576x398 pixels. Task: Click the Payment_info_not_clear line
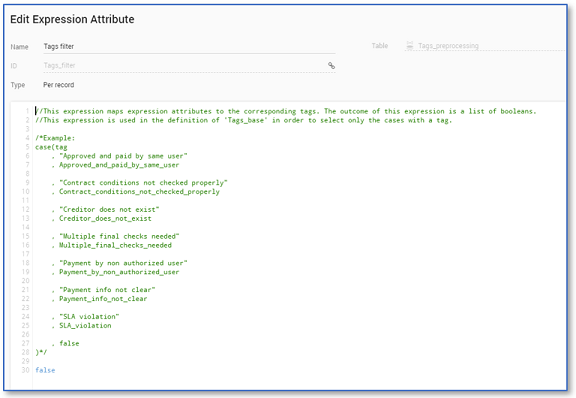pyautogui.click(x=103, y=299)
